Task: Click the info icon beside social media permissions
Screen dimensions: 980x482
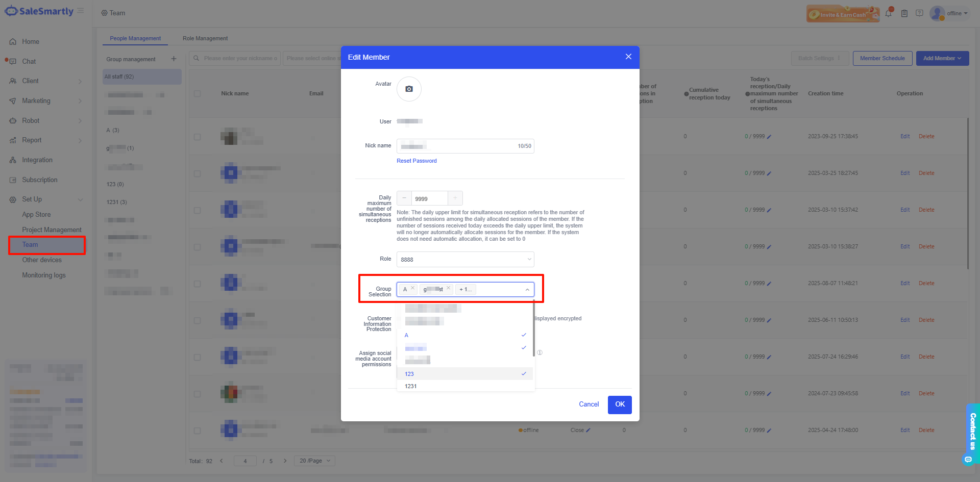Action: pos(540,352)
